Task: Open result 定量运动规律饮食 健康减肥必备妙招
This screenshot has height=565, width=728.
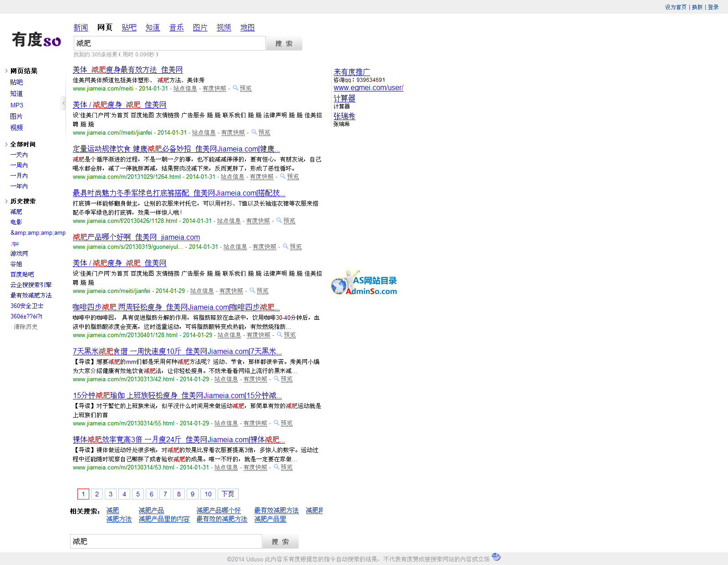Action: pyautogui.click(x=176, y=149)
